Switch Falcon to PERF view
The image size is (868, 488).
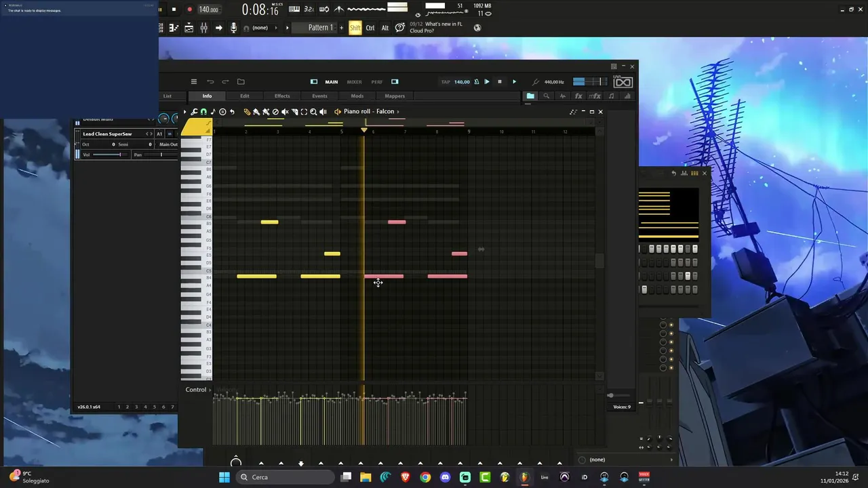click(x=376, y=82)
